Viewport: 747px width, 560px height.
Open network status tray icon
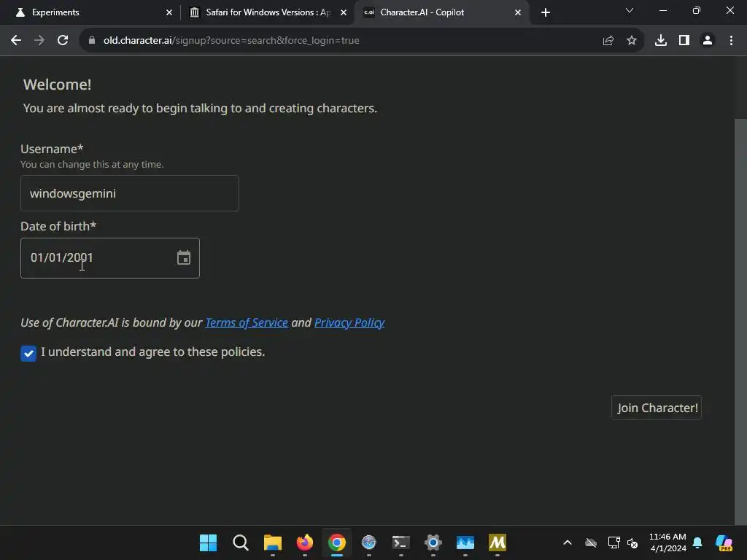[614, 542]
